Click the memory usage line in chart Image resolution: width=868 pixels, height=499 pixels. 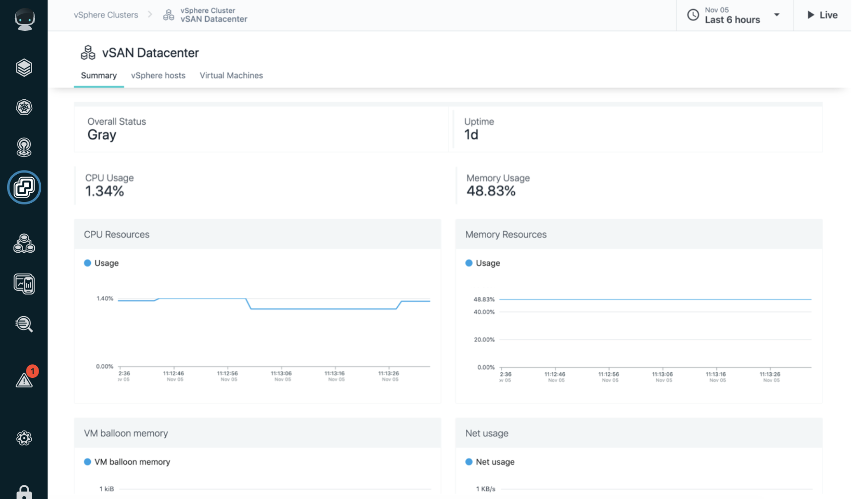click(655, 299)
